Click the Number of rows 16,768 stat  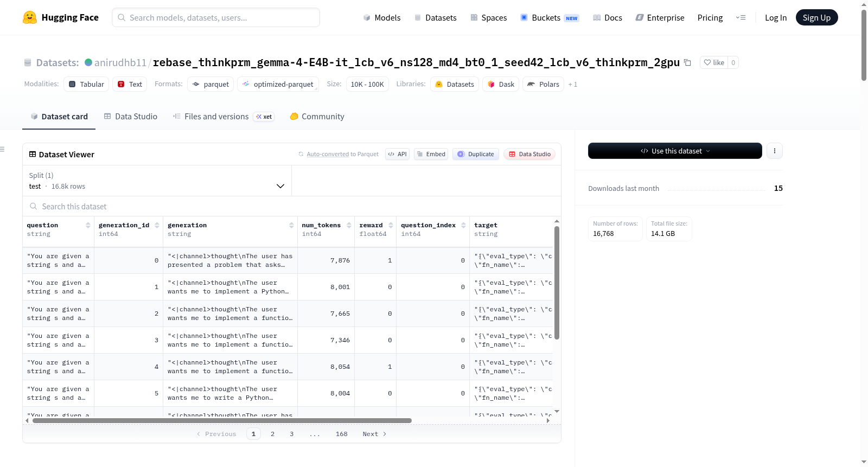pos(615,228)
